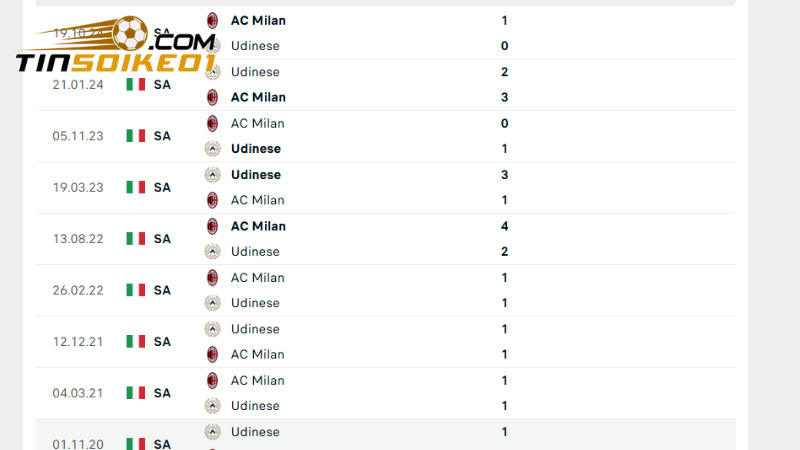800x450 pixels.
Task: Open AC Milan name in 12.12.21 match
Action: 257,354
